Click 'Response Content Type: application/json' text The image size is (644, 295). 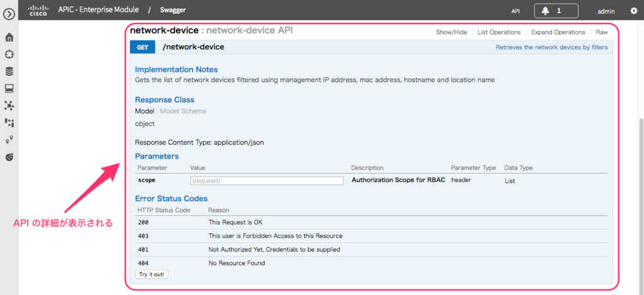click(x=199, y=143)
